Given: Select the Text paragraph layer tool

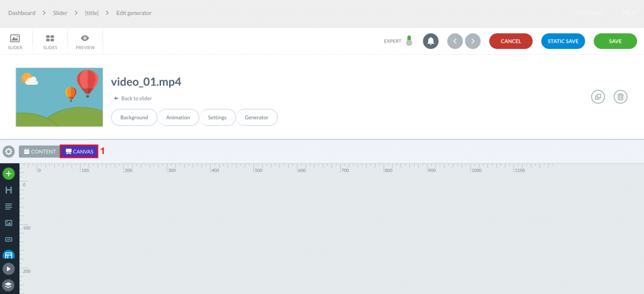Looking at the screenshot, I should click(9, 207).
